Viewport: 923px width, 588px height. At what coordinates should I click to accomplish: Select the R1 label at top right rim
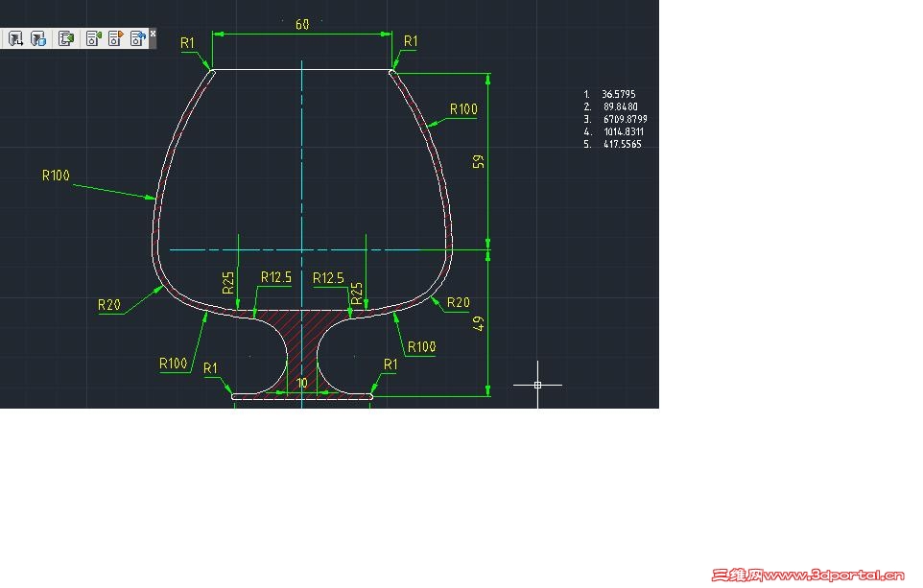(x=411, y=41)
